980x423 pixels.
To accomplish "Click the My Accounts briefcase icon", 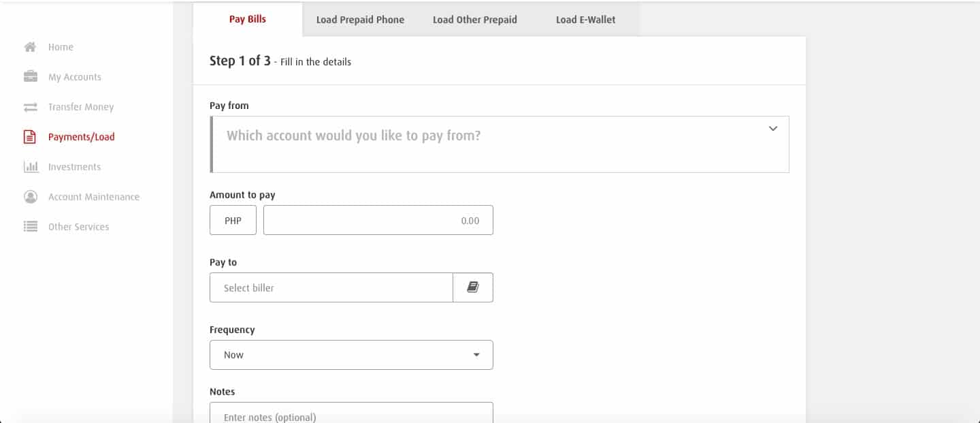I will click(31, 77).
